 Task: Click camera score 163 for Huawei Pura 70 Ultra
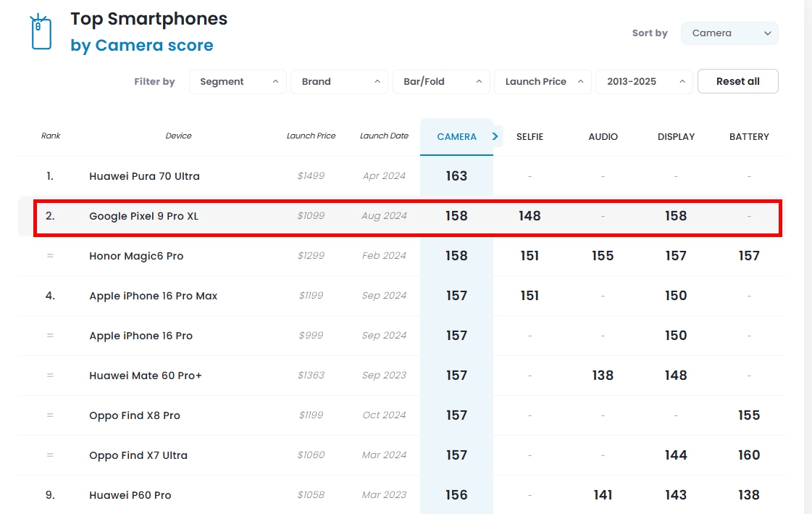point(456,176)
